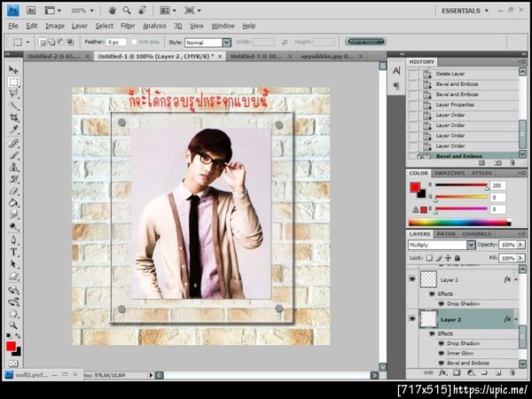Screen dimensions: 532x399
Task: Click Intersect with selection option
Action: click(x=70, y=42)
